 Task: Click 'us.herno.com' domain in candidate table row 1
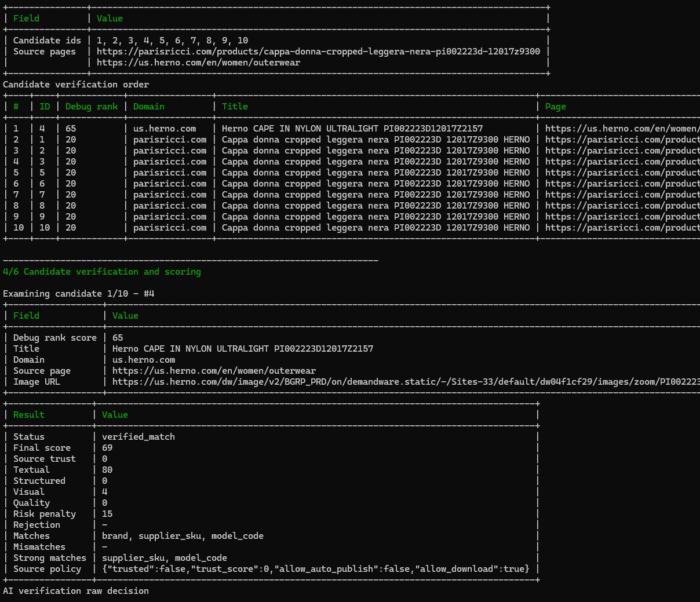pos(165,129)
